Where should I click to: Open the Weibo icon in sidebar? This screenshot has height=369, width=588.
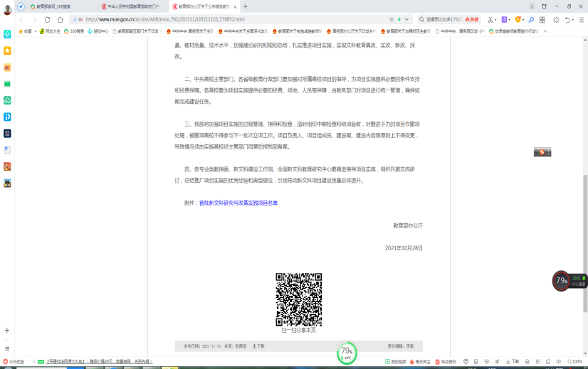pos(7,68)
